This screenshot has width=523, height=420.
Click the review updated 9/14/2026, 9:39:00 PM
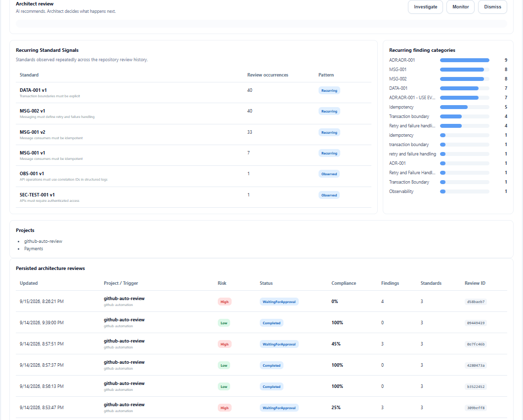coord(41,323)
